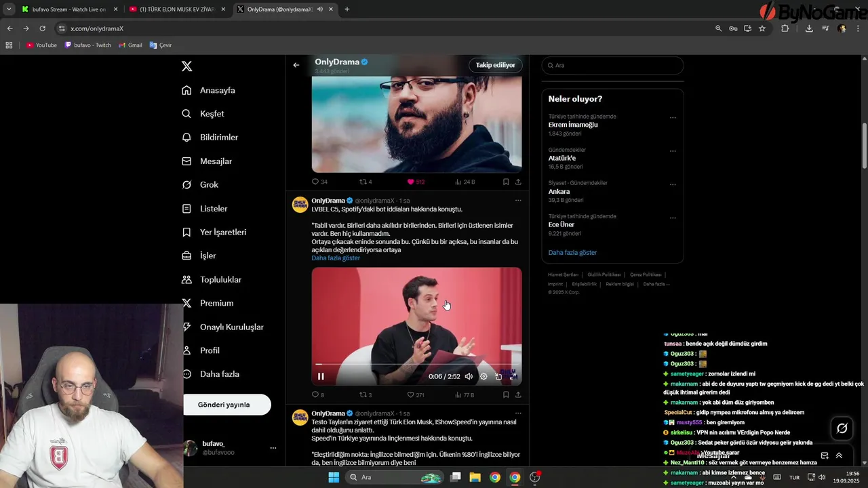868x488 pixels.
Task: Open the Grok floating button
Action: [x=842, y=428]
